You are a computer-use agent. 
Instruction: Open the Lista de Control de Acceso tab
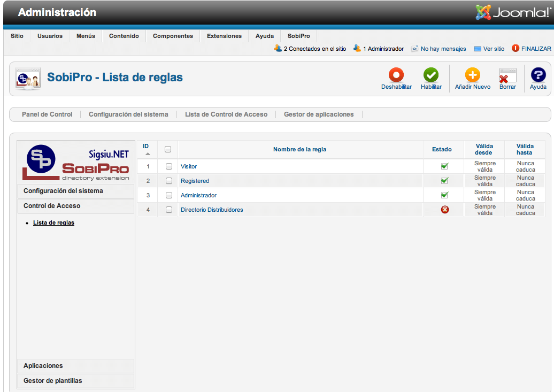tap(226, 114)
